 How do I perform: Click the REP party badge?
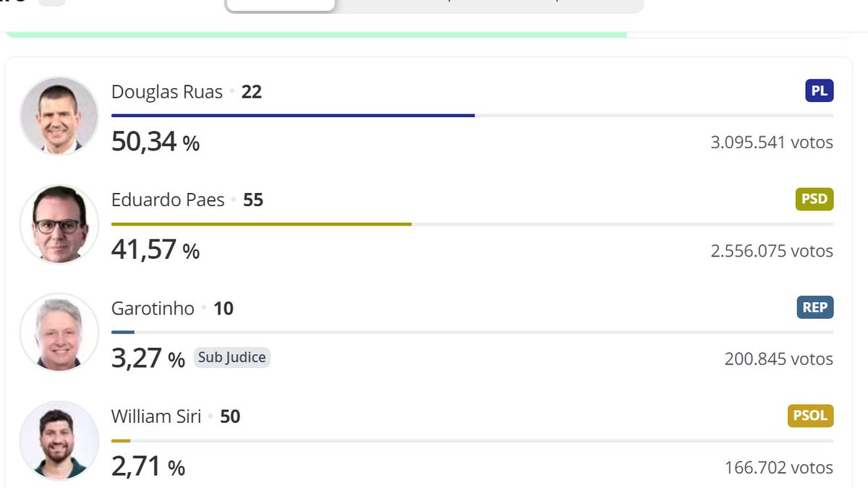pyautogui.click(x=815, y=307)
